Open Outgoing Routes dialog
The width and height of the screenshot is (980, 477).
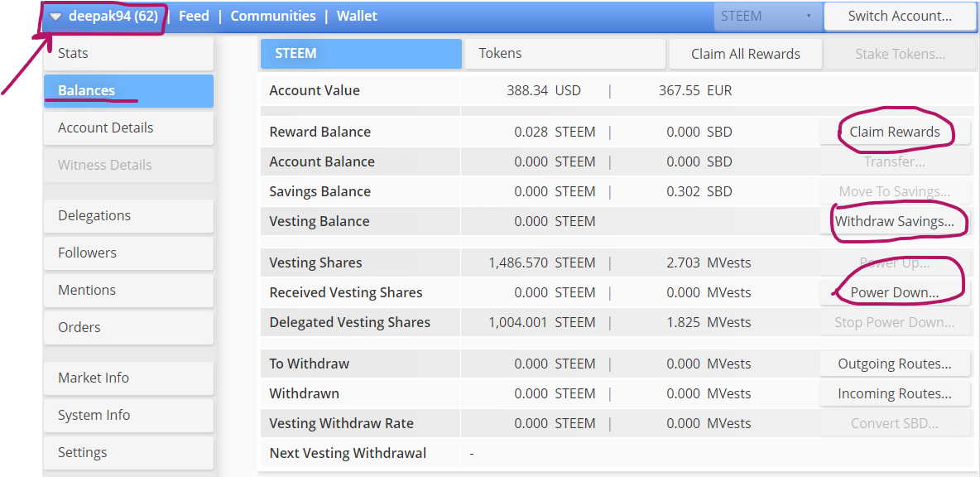(894, 364)
